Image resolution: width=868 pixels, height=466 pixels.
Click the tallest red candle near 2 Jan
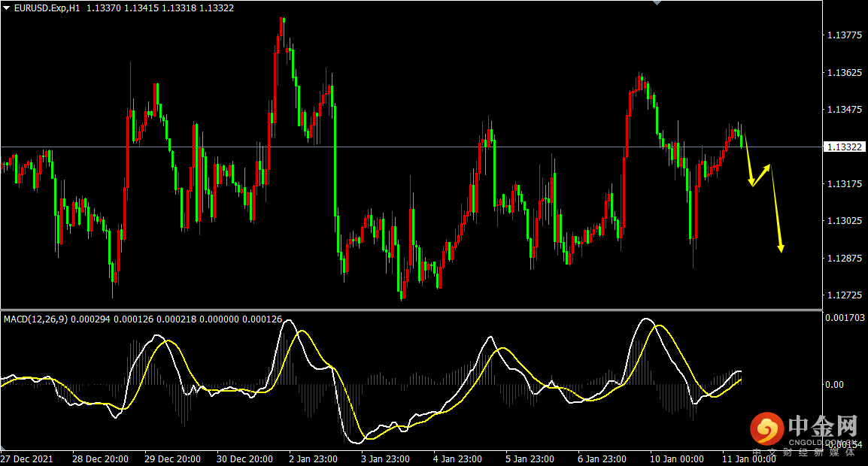[282, 34]
